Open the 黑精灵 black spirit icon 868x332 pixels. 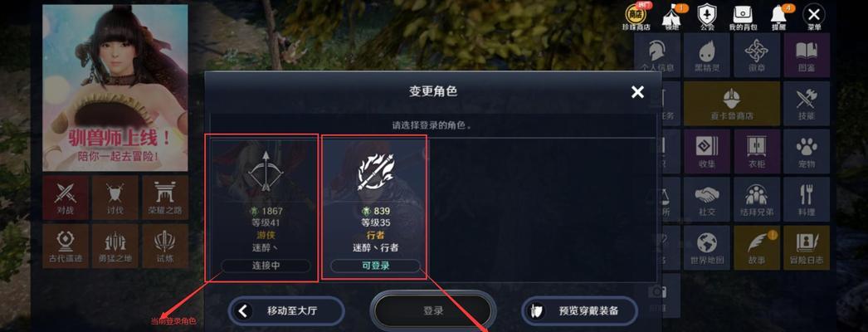click(x=706, y=56)
